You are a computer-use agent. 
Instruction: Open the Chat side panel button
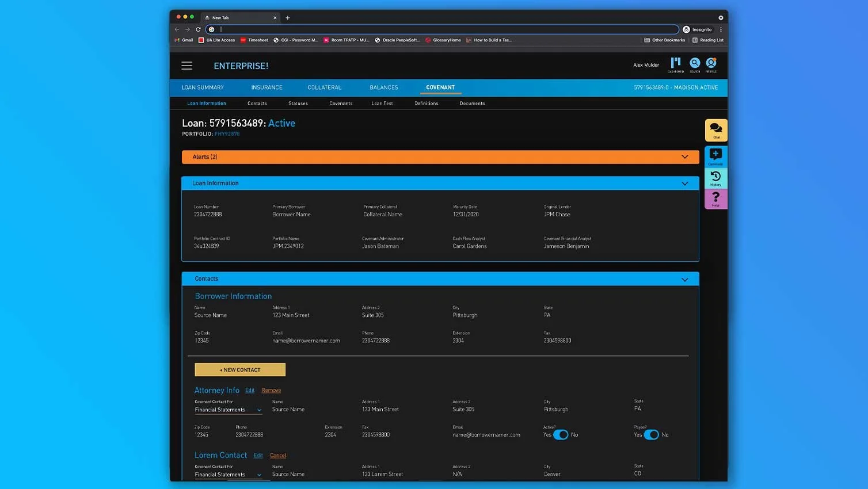coord(716,130)
